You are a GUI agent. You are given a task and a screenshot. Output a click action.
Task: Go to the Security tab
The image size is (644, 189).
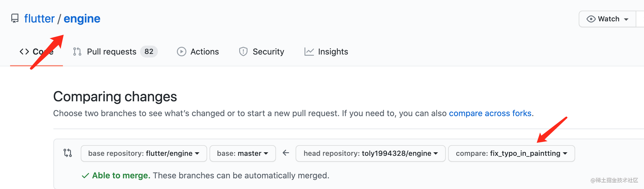pos(261,52)
